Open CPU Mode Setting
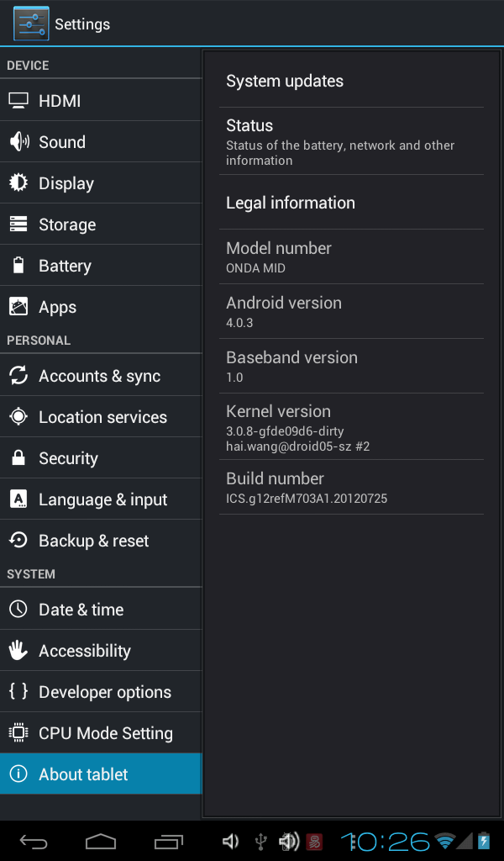The width and height of the screenshot is (504, 861). [x=101, y=733]
